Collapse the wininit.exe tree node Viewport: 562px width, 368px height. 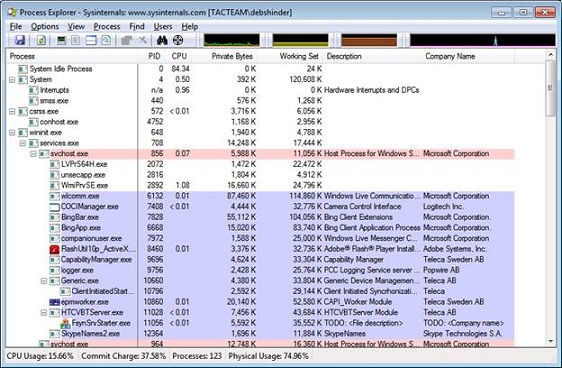click(x=12, y=133)
